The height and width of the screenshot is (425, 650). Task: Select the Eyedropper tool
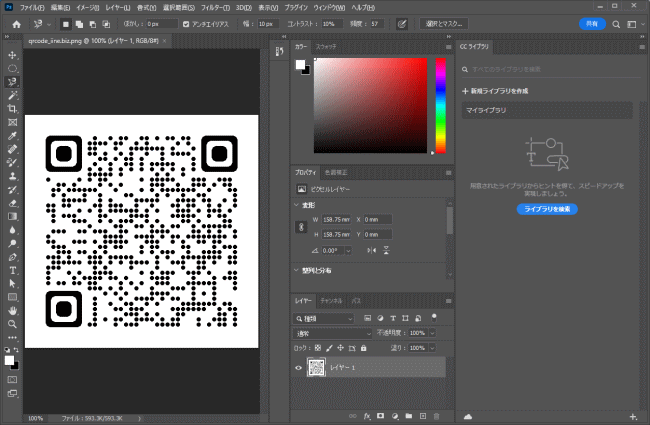(12, 136)
